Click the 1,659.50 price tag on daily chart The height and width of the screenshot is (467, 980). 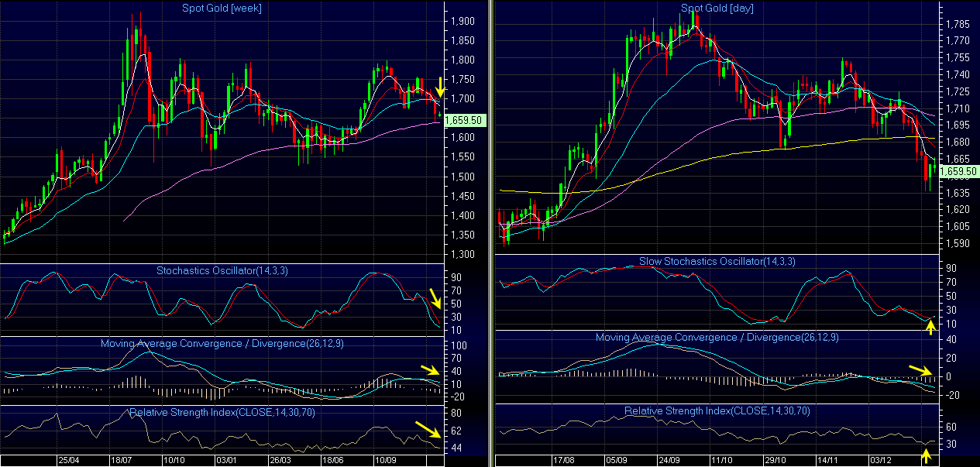[958, 171]
